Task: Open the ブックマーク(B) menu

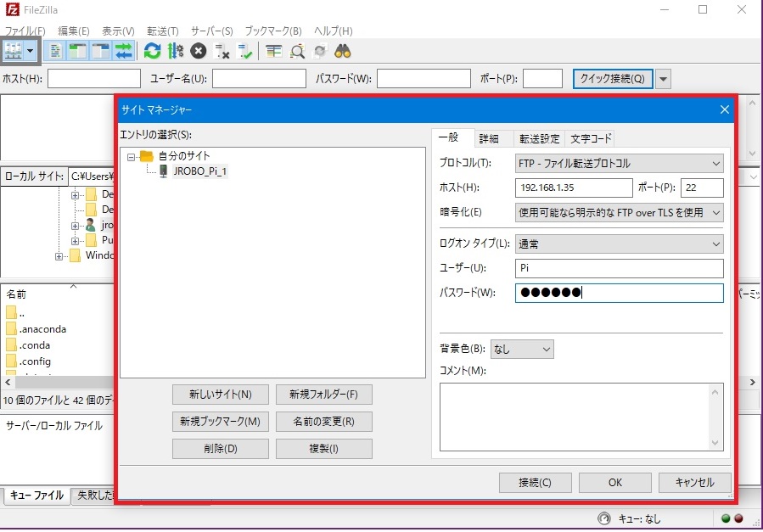Action: point(273,31)
